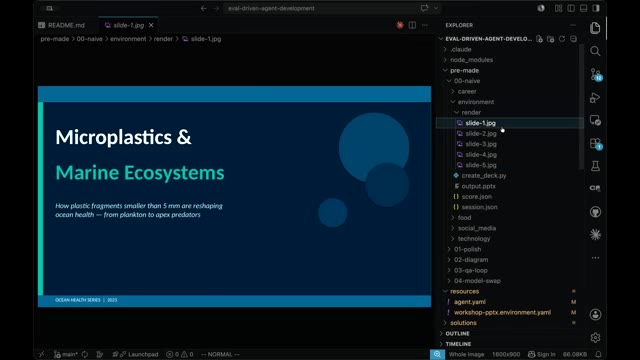Show errors and warnings count
Image resolution: width=640 pixels, height=360 pixels.
(x=180, y=354)
